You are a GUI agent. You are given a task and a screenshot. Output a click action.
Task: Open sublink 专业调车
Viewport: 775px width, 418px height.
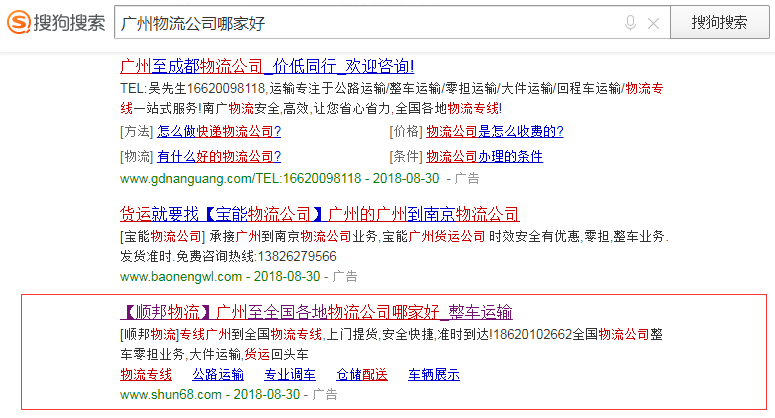tap(290, 375)
